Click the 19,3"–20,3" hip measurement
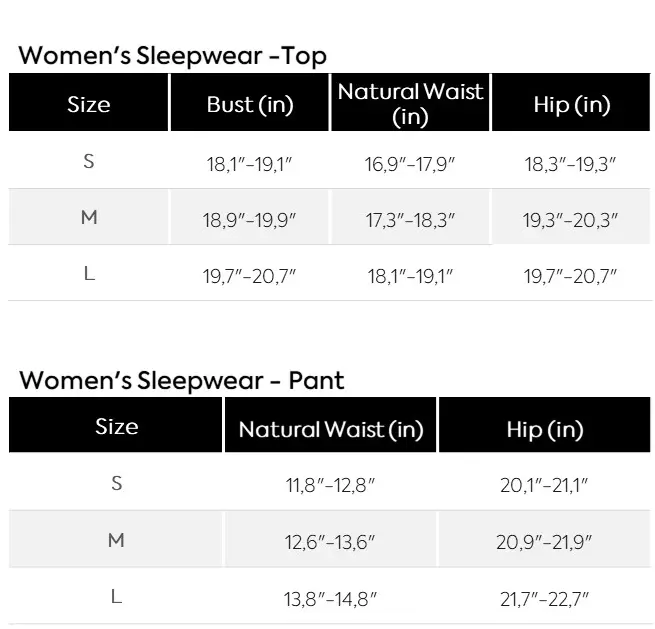 [x=571, y=220]
